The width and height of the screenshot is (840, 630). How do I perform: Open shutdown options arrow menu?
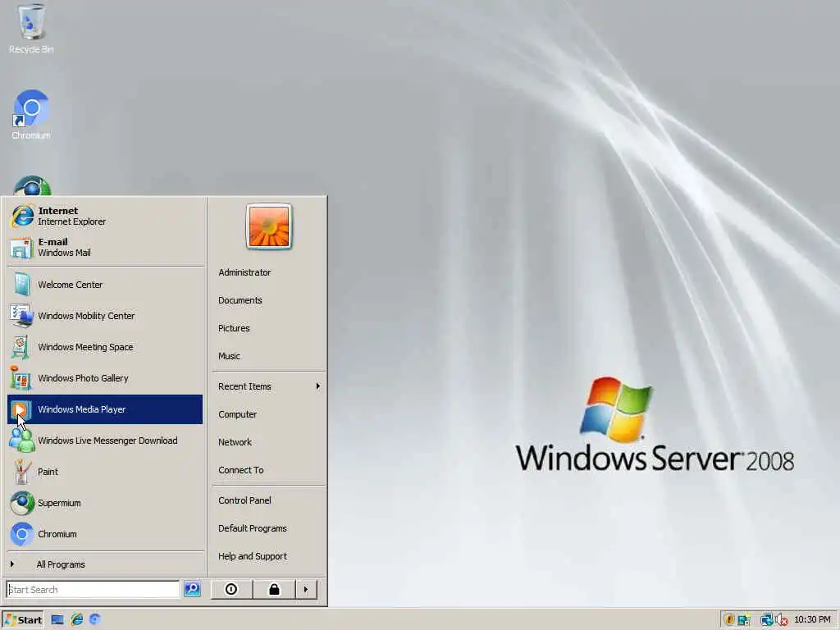click(306, 589)
